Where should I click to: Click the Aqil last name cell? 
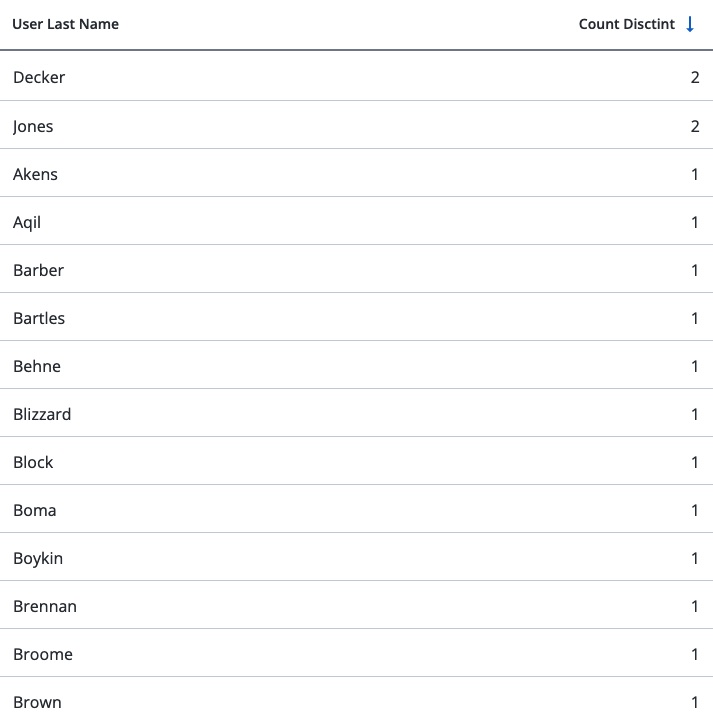[27, 222]
